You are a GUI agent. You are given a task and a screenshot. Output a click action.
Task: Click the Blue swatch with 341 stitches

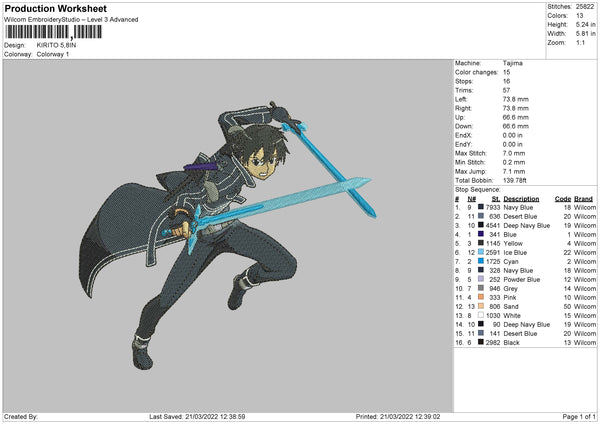(481, 234)
